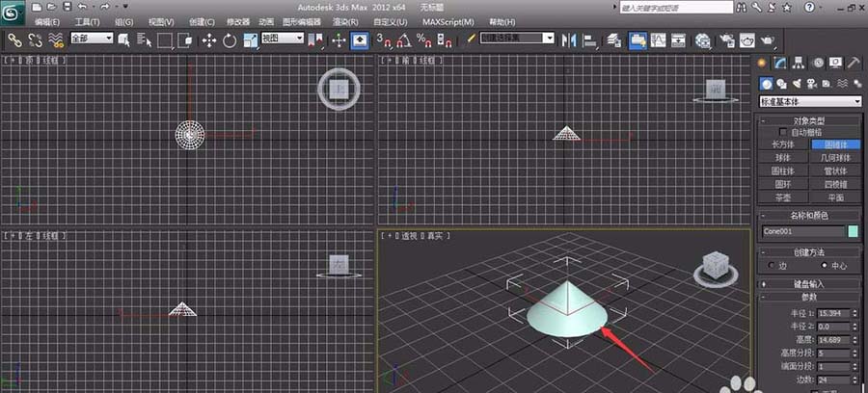This screenshot has height=393, width=868.
Task: Open quick access toolbar customize arrow
Action: (x=125, y=7)
